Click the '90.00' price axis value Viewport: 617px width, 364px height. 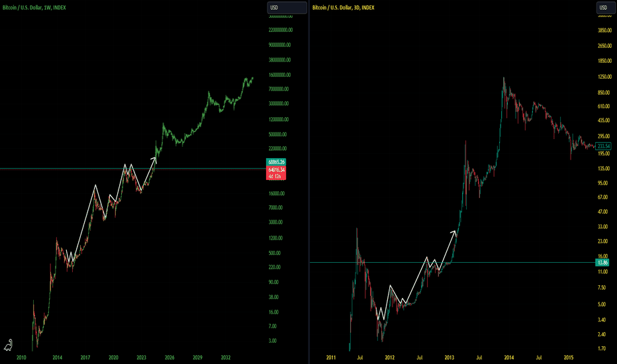273,282
